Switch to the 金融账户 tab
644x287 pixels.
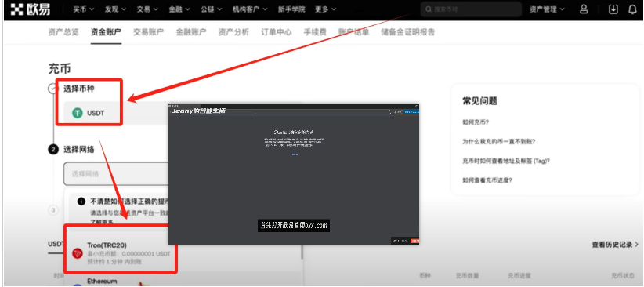[191, 32]
